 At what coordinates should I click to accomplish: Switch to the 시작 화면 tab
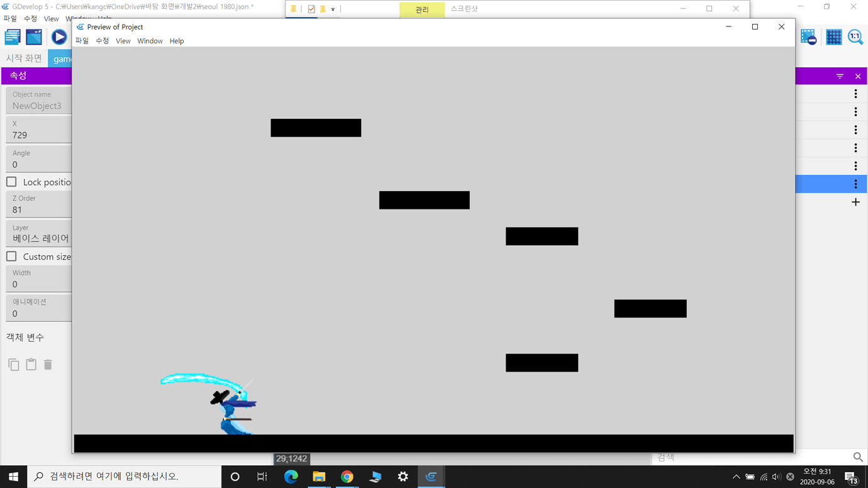pos(23,58)
